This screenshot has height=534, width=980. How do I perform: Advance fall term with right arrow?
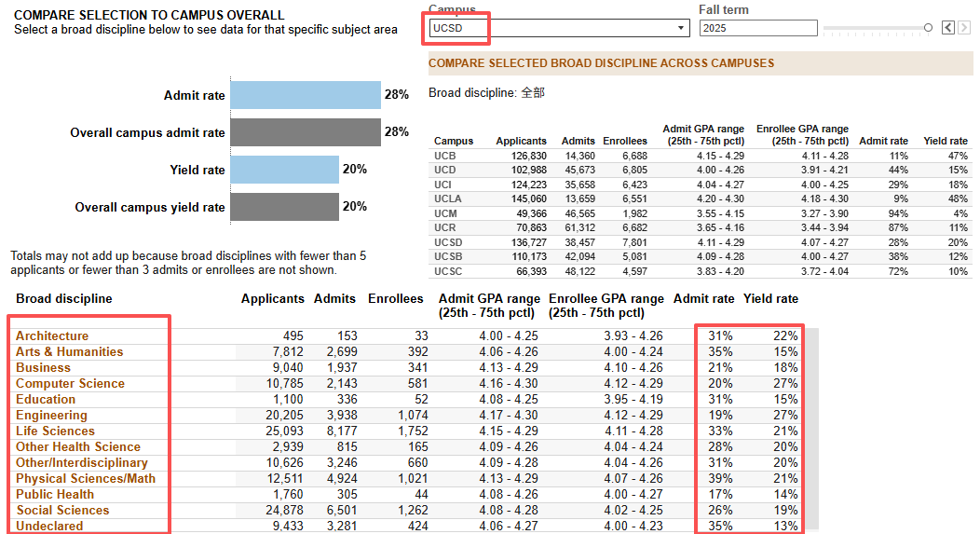(x=964, y=28)
